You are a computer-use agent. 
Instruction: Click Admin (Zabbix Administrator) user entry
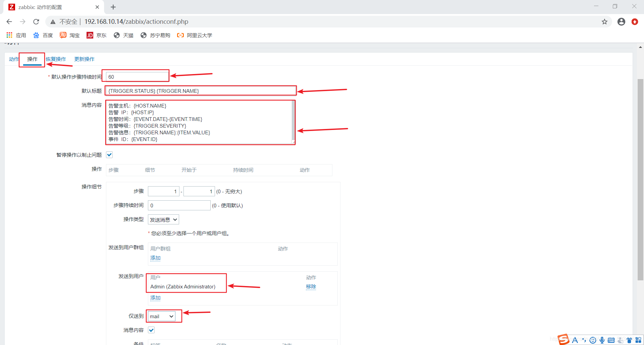pos(183,287)
